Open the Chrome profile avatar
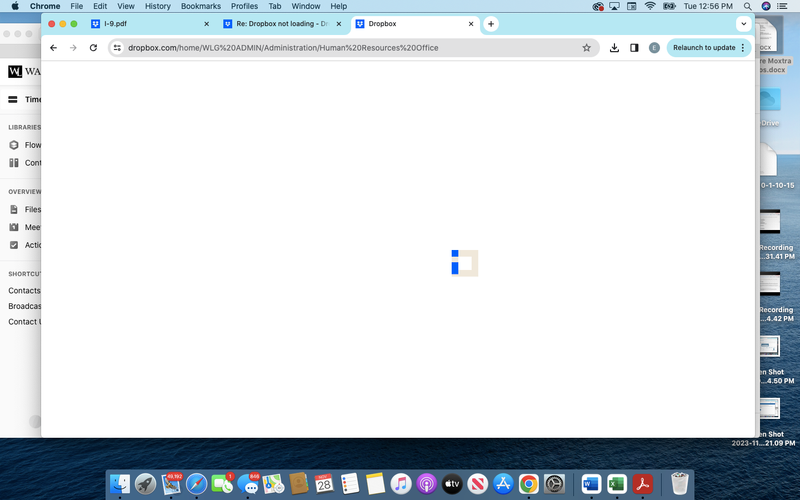This screenshot has height=500, width=800. click(x=654, y=47)
